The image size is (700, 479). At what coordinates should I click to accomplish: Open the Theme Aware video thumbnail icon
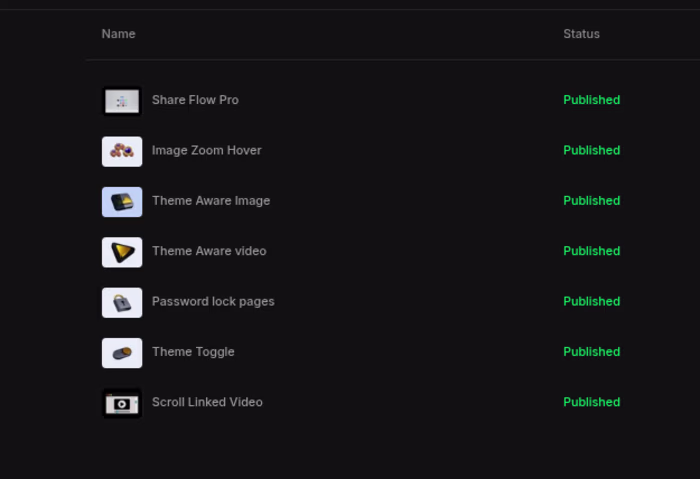pos(122,252)
